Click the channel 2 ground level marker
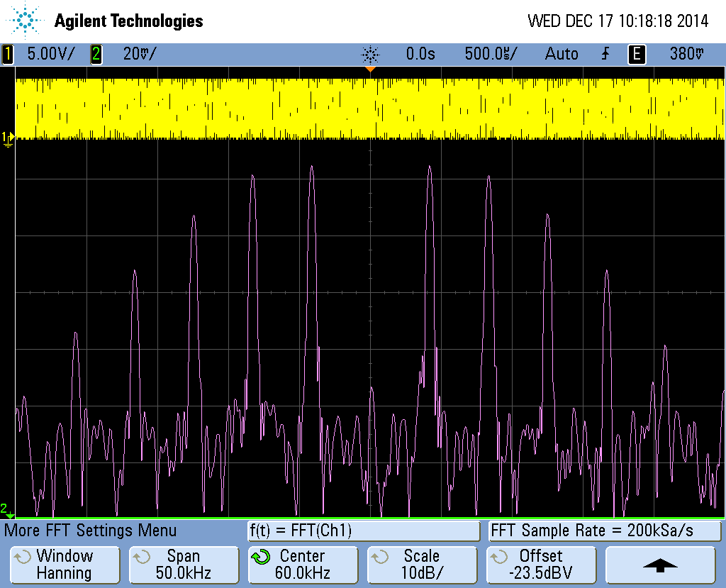Viewport: 726px width, 588px height. pos(6,511)
